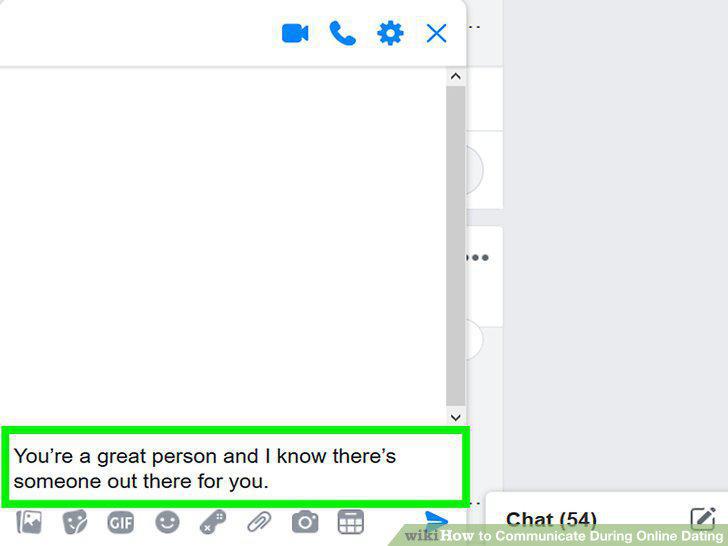Attach a file with paperclip icon
The image size is (728, 546).
[x=259, y=522]
